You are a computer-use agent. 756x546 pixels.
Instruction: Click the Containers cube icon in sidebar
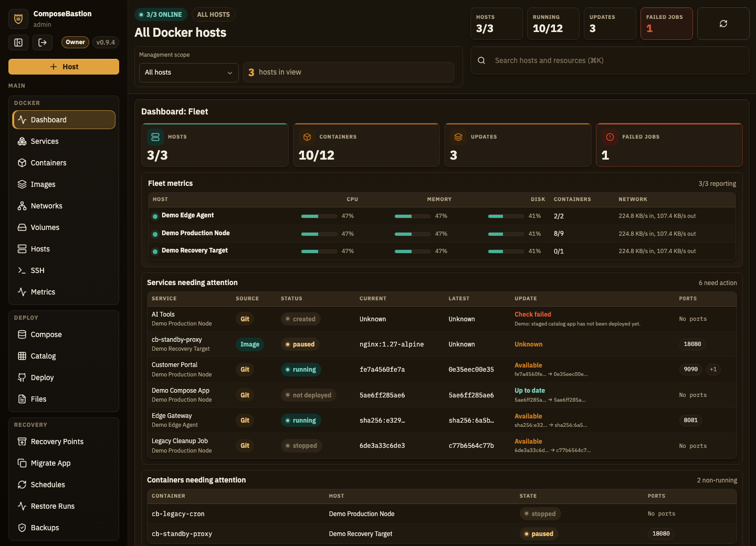(x=22, y=163)
